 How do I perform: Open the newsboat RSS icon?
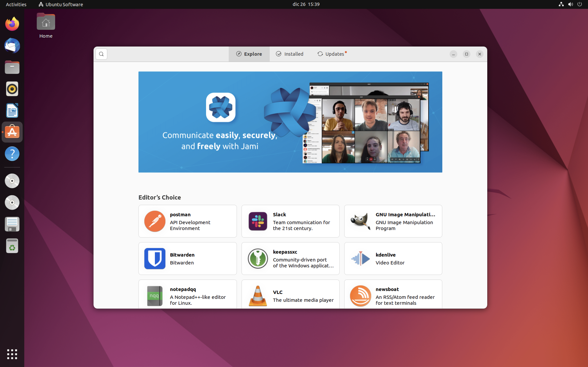tap(360, 296)
